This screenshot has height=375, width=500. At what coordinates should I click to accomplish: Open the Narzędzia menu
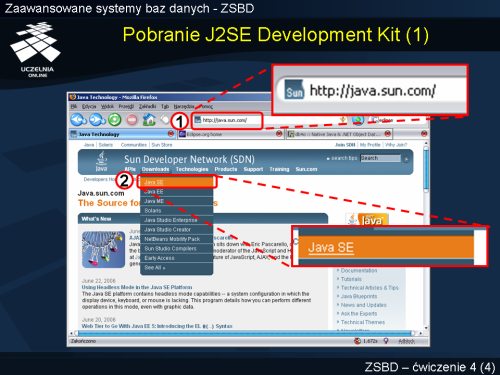(184, 106)
